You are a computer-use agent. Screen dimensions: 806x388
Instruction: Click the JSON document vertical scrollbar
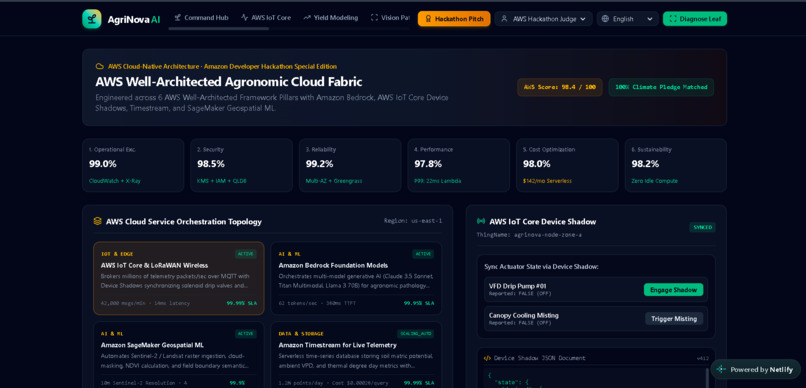point(708,378)
